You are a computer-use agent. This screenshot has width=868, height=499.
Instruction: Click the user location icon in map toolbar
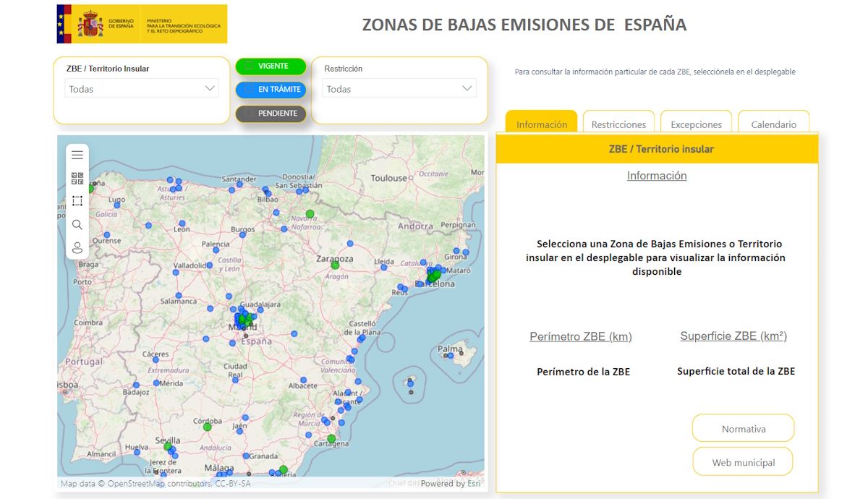click(x=77, y=248)
